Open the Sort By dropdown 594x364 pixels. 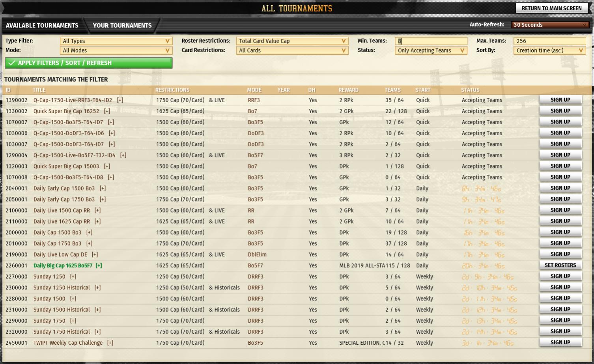coord(549,50)
